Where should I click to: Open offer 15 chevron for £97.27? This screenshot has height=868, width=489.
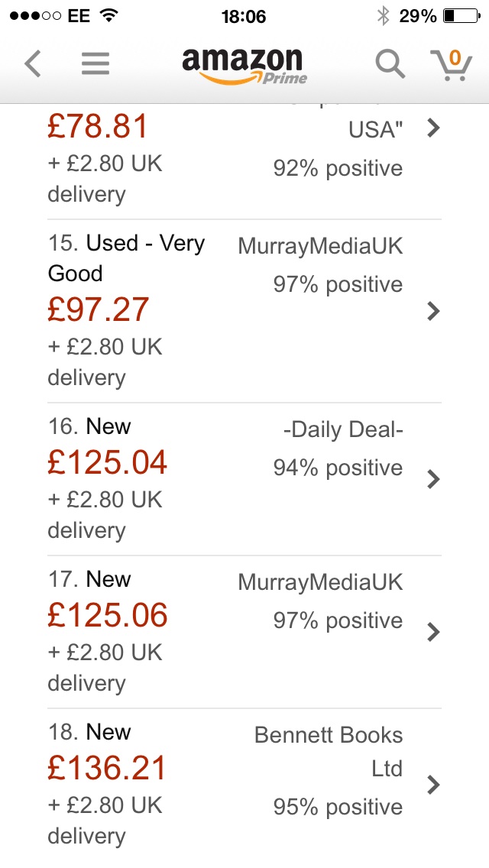tap(433, 311)
